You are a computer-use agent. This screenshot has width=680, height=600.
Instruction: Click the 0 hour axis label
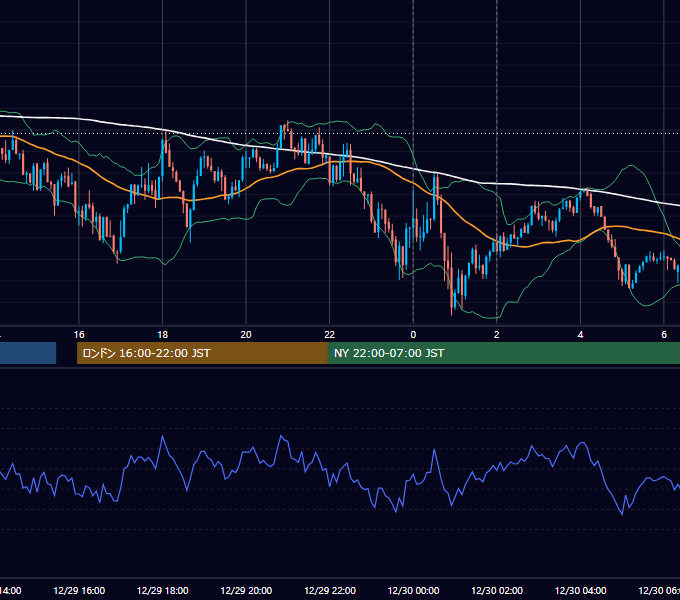(x=413, y=335)
